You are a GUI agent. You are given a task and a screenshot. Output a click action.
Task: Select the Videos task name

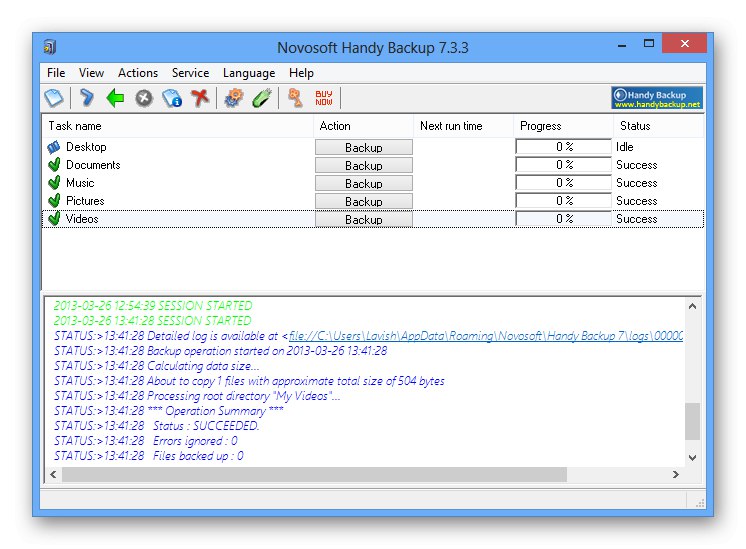click(82, 219)
